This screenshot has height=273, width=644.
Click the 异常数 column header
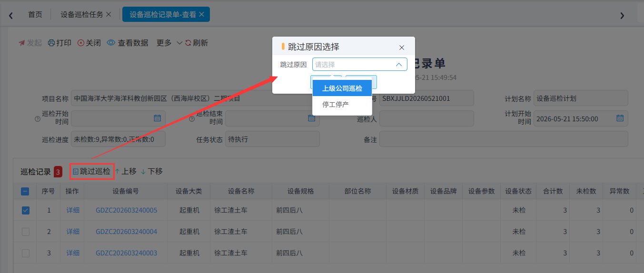[620, 191]
